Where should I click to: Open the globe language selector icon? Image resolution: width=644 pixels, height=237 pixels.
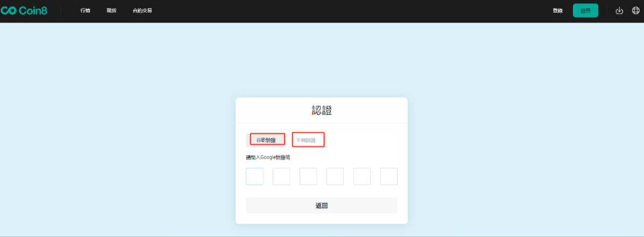click(x=635, y=11)
